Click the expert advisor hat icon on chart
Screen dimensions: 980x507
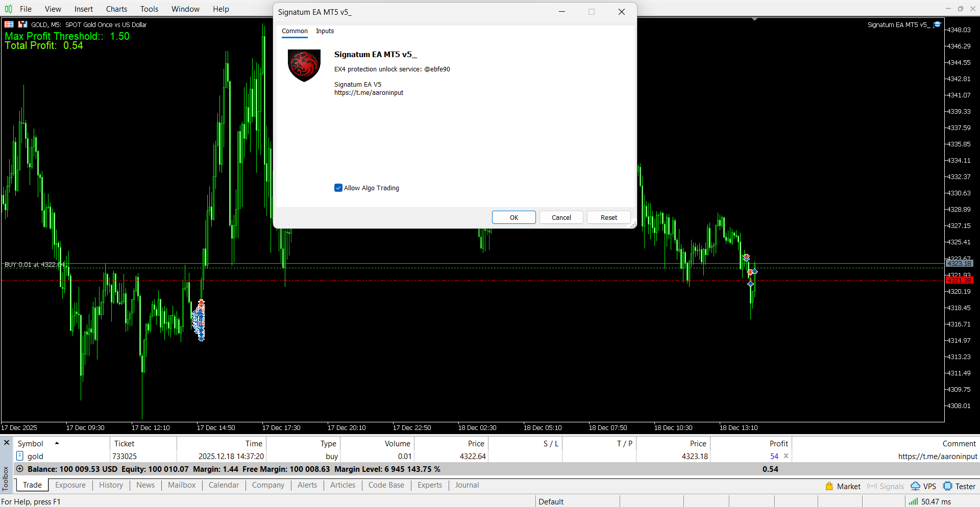pyautogui.click(x=937, y=24)
